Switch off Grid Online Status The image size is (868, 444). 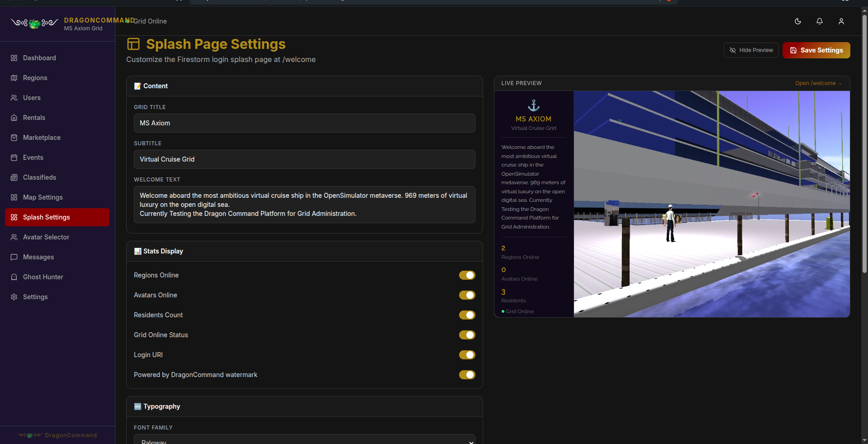467,335
